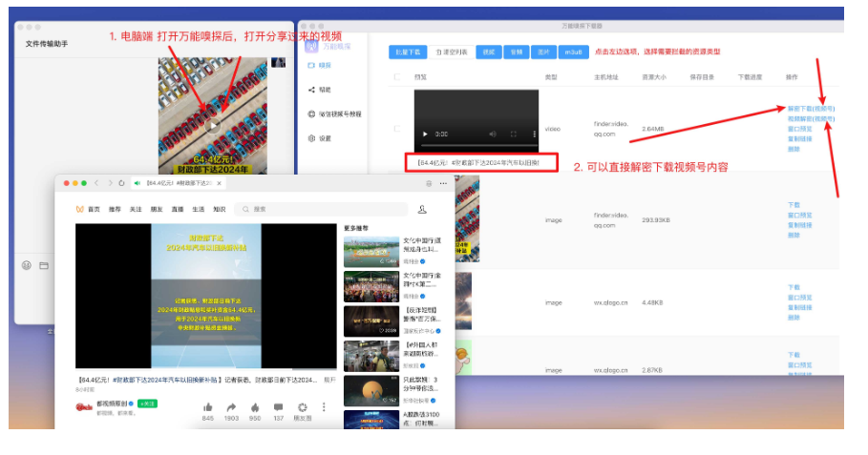Open the three-dot more menu under video
This screenshot has width=868, height=455.
pos(325,407)
